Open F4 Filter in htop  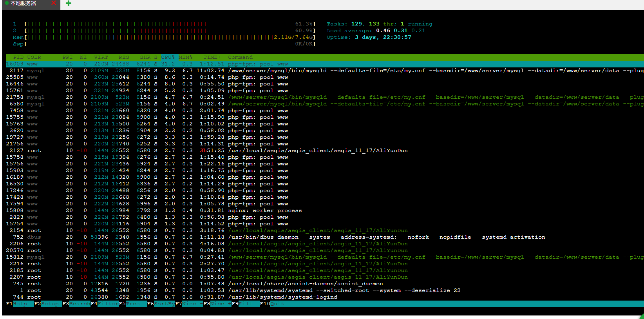[105, 304]
